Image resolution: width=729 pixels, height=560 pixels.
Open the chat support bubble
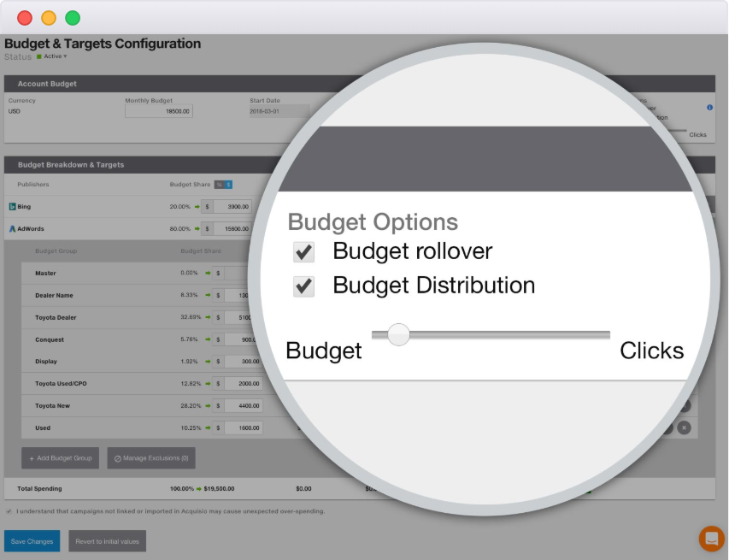(x=710, y=539)
